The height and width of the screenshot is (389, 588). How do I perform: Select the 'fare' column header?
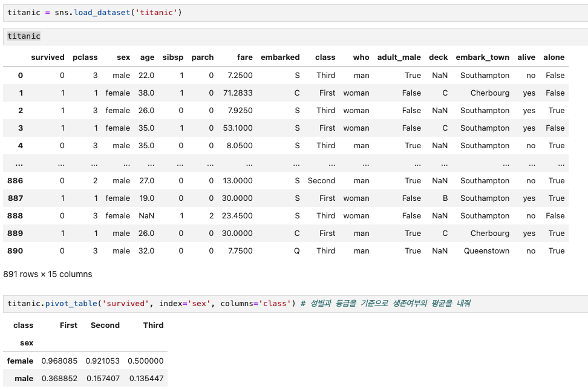(245, 57)
